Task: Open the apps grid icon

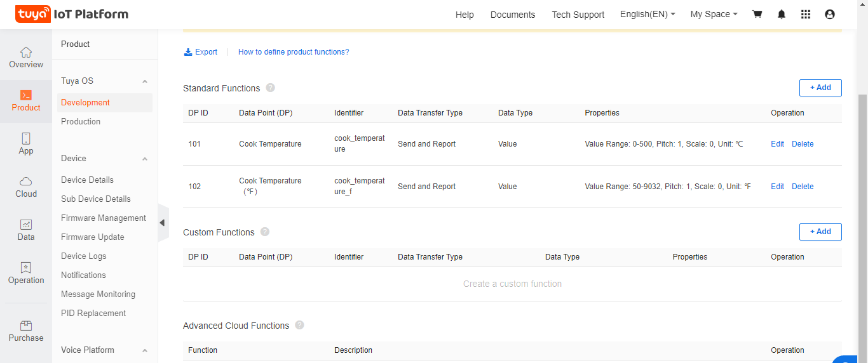Action: 806,14
